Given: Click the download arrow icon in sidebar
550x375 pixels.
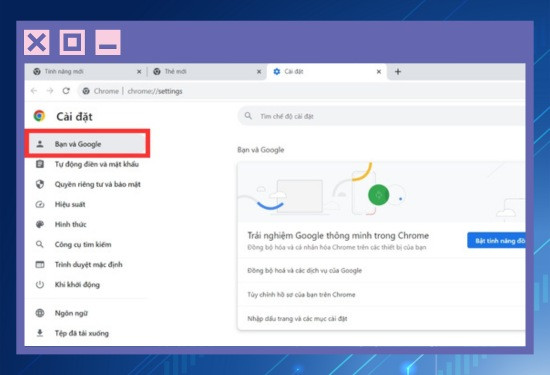Looking at the screenshot, I should [x=40, y=333].
